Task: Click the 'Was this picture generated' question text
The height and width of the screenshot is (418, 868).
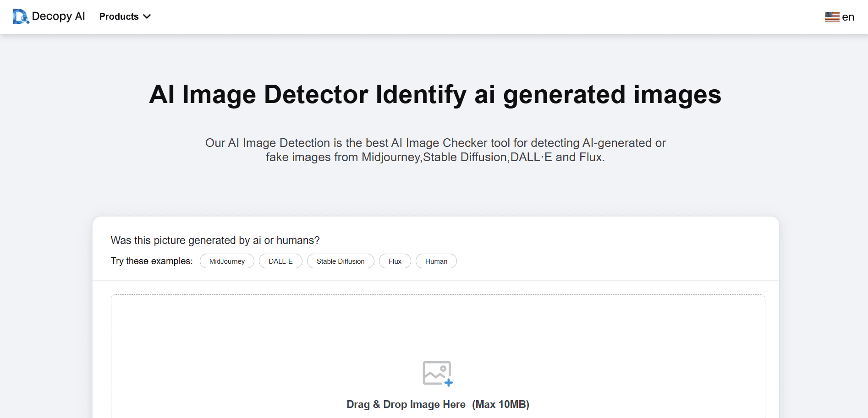Action: (x=215, y=240)
